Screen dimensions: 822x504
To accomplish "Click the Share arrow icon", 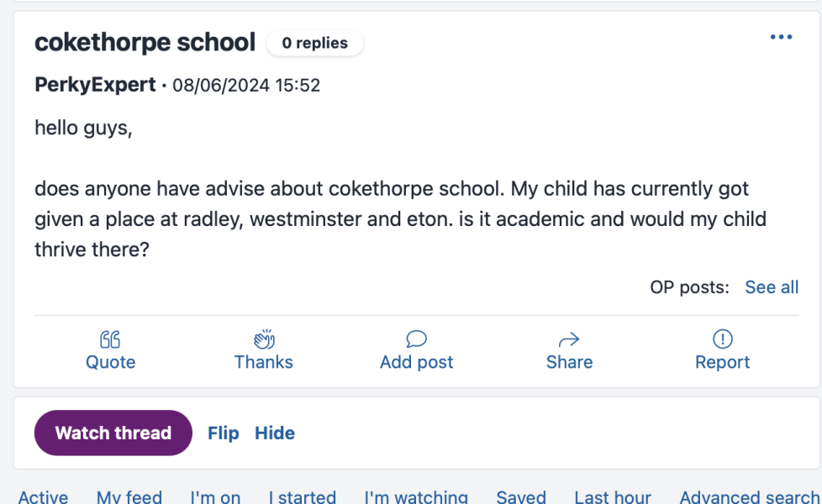I will [569, 339].
